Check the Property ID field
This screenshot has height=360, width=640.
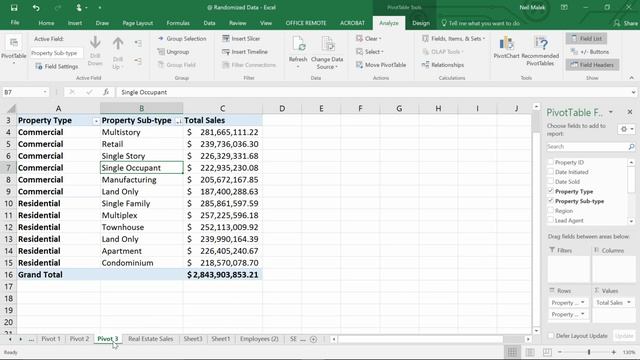551,162
